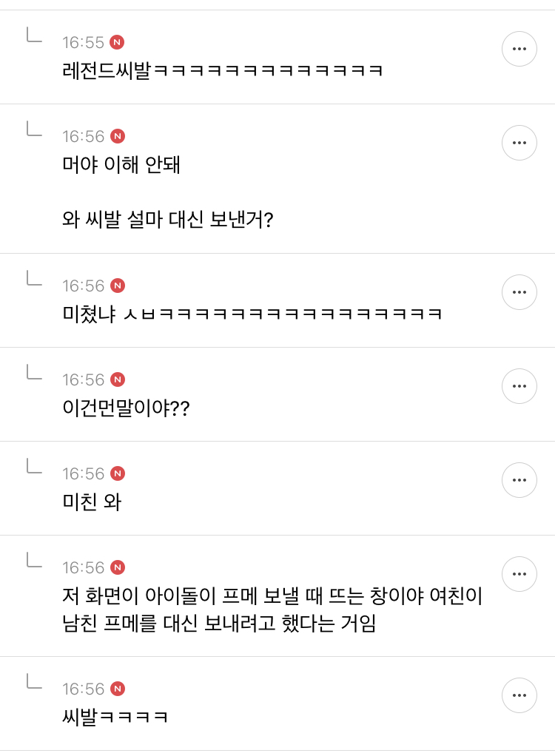Click the red N badge next to 16:55
The height and width of the screenshot is (756, 555).
117,42
